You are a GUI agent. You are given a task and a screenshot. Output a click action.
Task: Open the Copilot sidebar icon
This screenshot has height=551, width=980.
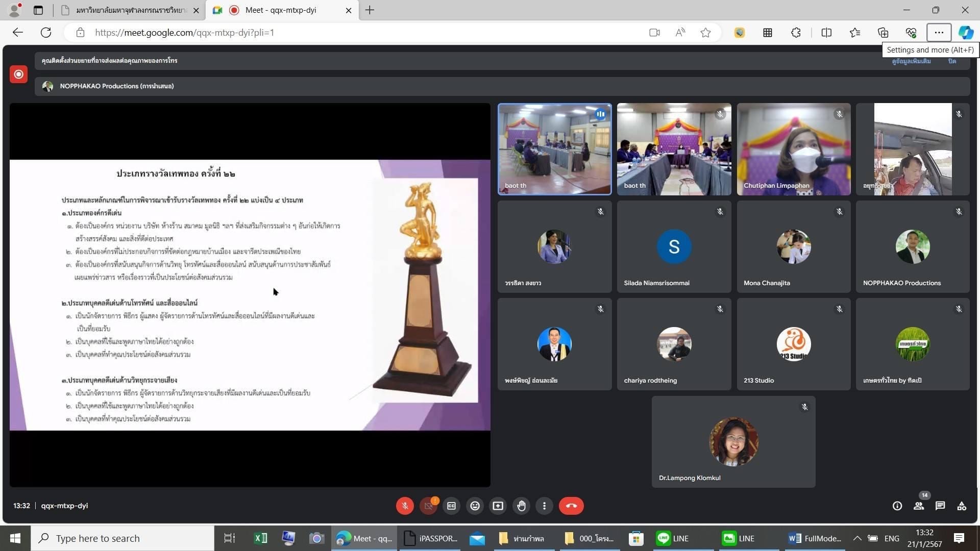point(966,33)
